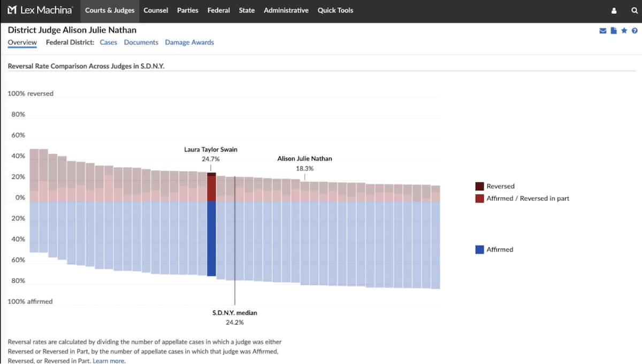
Task: Click the Alison Julie Nathan chart label
Action: [304, 159]
